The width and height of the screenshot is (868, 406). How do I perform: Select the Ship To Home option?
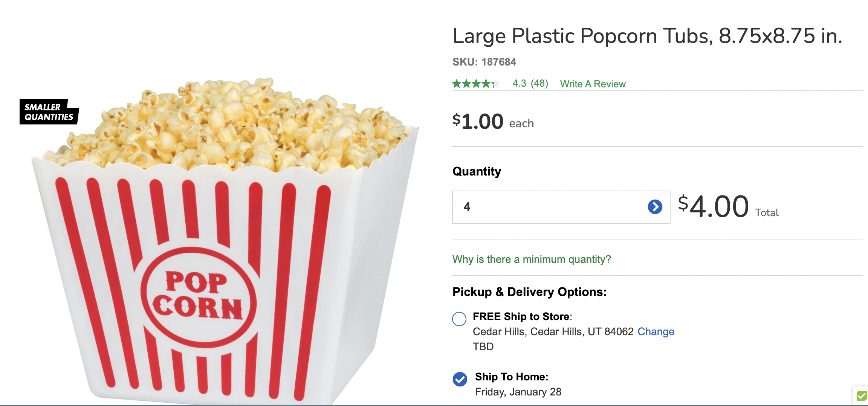click(460, 379)
